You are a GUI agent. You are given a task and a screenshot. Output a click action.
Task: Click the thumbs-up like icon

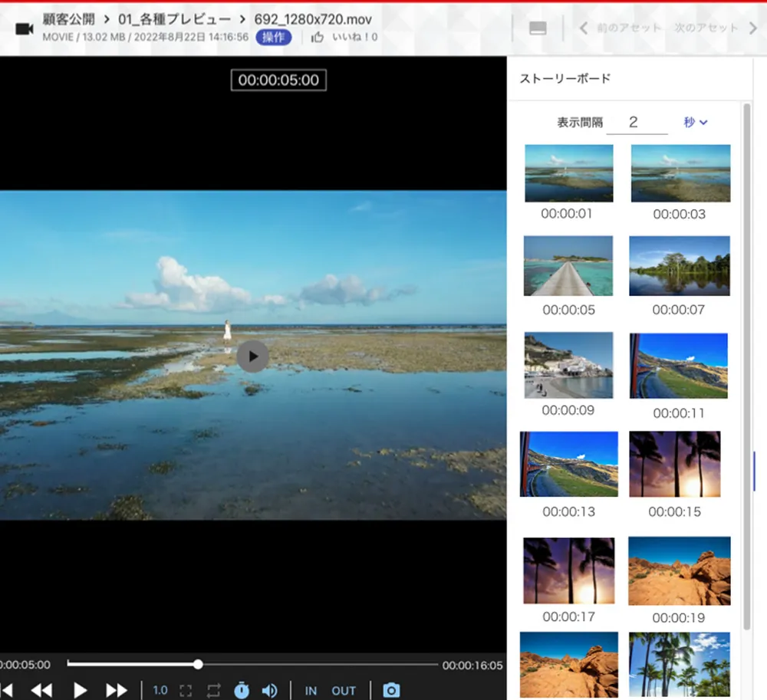click(318, 38)
